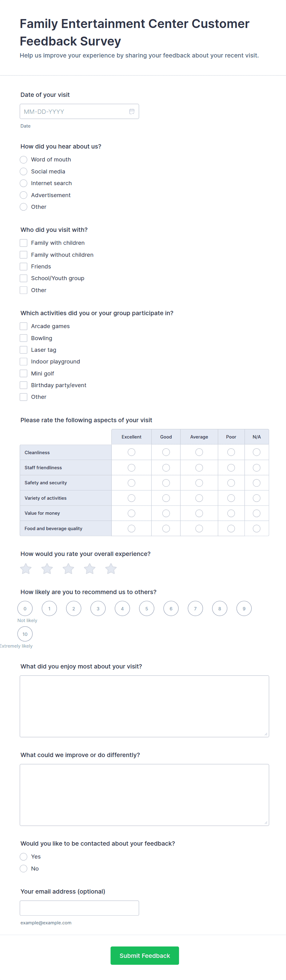
Task: Focus the email address field
Action: 79,908
